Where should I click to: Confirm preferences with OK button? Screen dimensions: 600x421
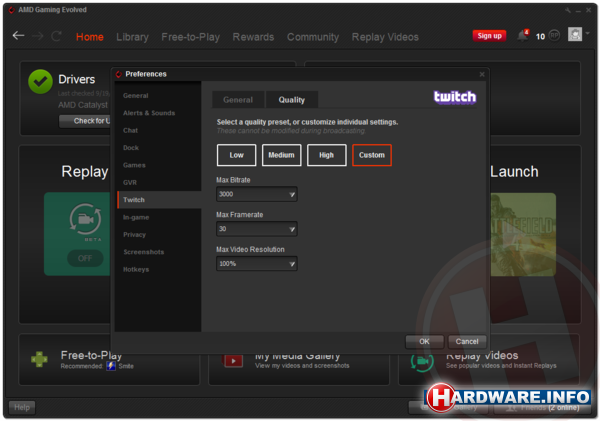[x=424, y=342]
